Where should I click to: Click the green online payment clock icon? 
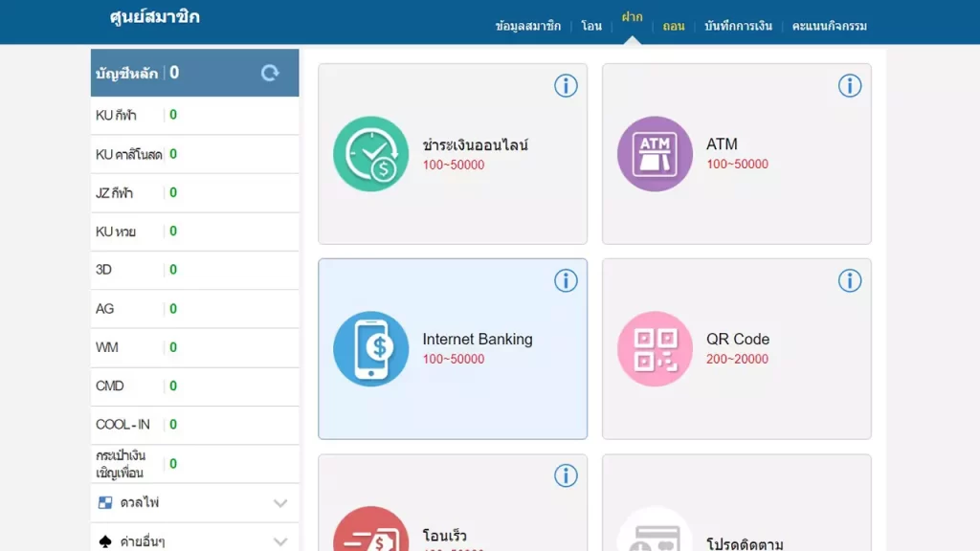370,154
